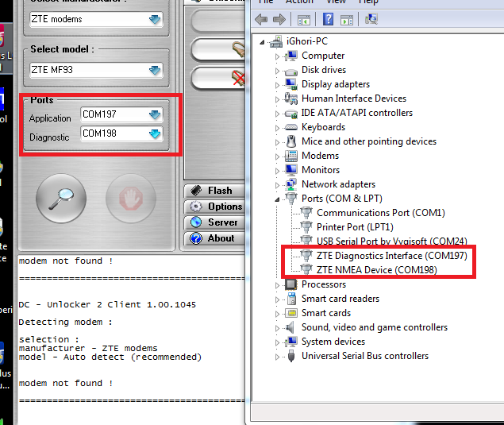504x425 pixels.
Task: Open the Options section in DC-Unlocker
Action: 215,207
